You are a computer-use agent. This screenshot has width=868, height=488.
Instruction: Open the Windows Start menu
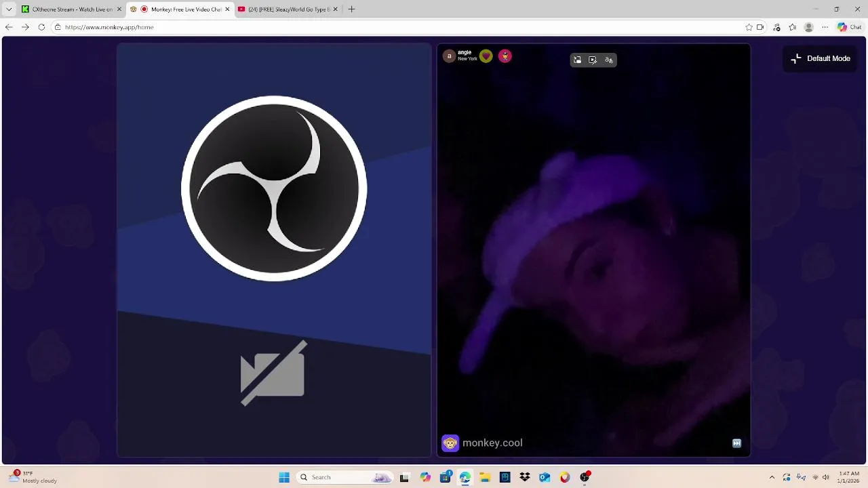coord(284,477)
